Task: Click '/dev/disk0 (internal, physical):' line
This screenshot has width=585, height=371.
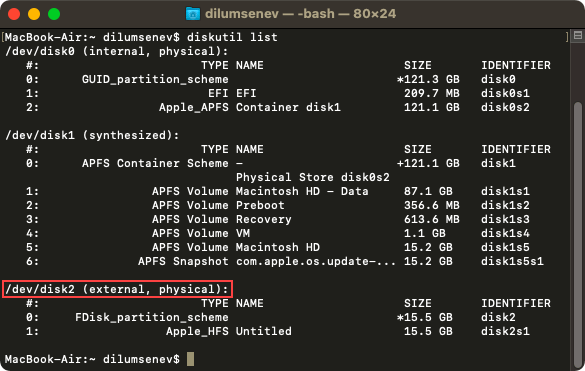Action: [116, 51]
